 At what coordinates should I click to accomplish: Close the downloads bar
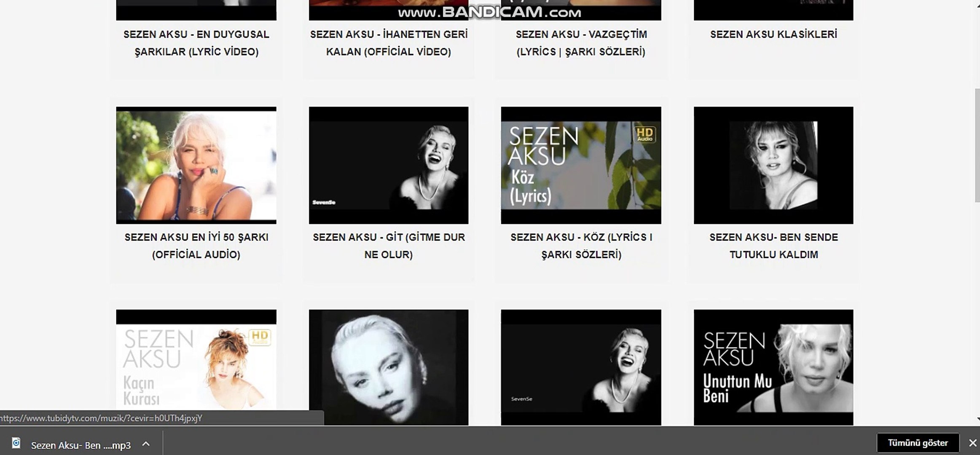point(972,443)
